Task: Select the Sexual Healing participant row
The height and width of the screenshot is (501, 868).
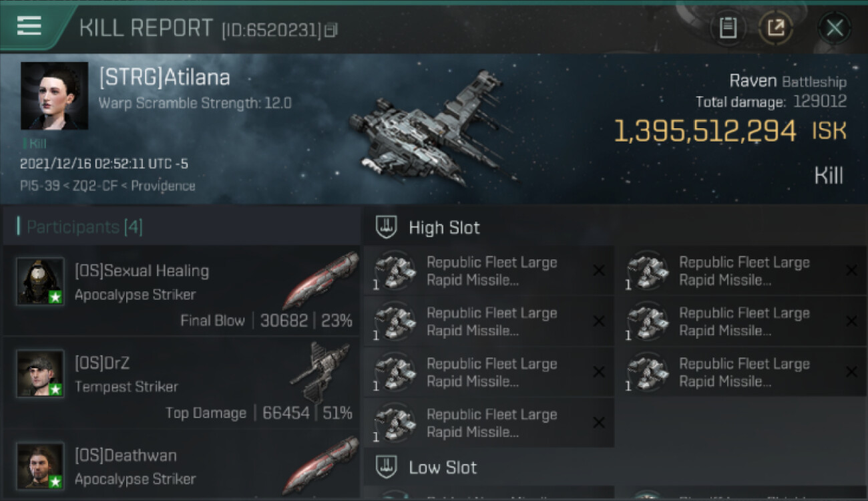Action: (x=181, y=291)
